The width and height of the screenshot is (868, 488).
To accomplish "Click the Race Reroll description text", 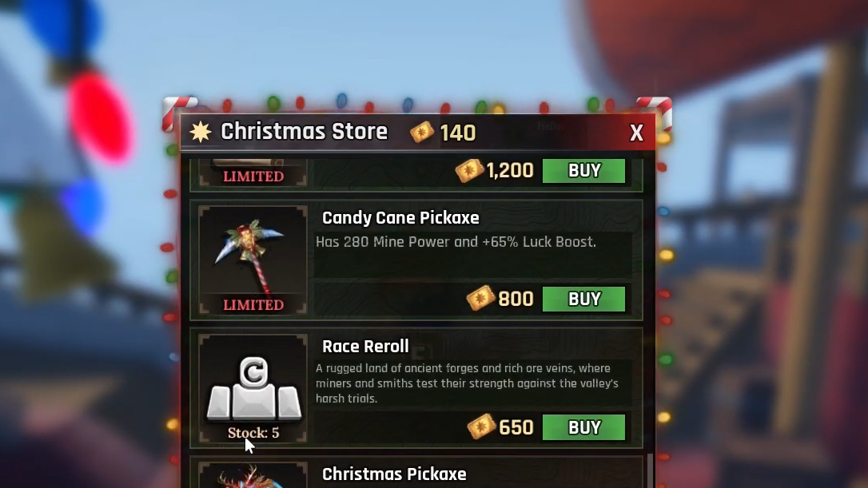I will [x=467, y=383].
